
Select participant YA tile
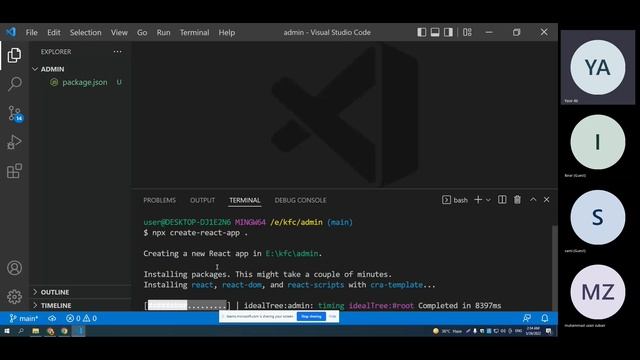click(x=598, y=67)
